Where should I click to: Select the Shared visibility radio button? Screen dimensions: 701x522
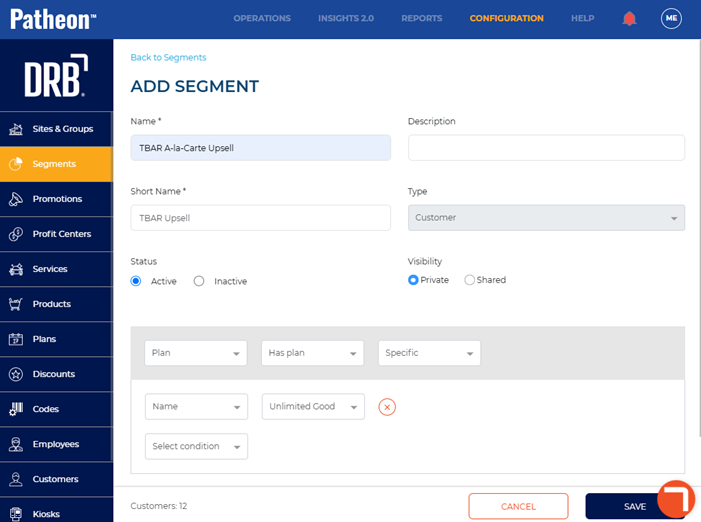coord(469,280)
